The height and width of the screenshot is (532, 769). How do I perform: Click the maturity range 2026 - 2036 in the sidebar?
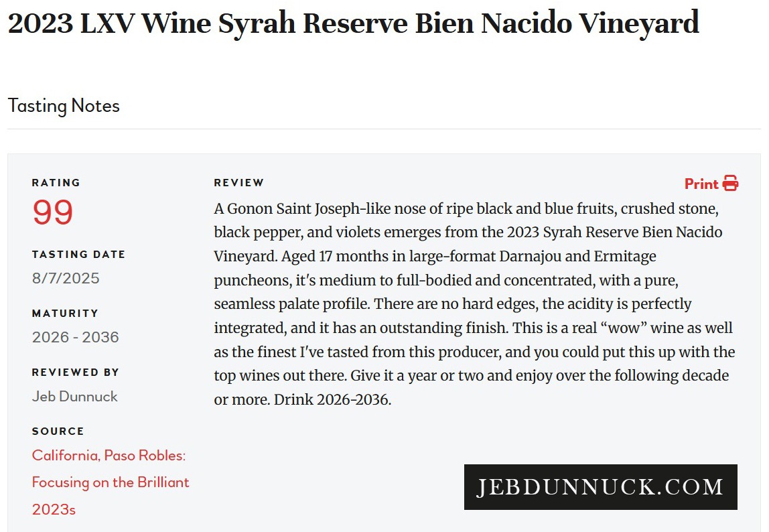[75, 337]
